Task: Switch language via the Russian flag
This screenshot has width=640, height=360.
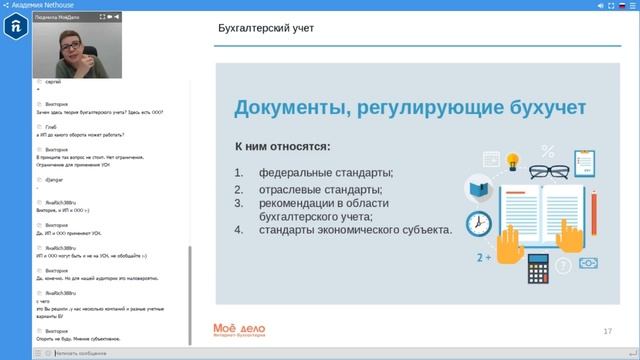Action: 622,6
